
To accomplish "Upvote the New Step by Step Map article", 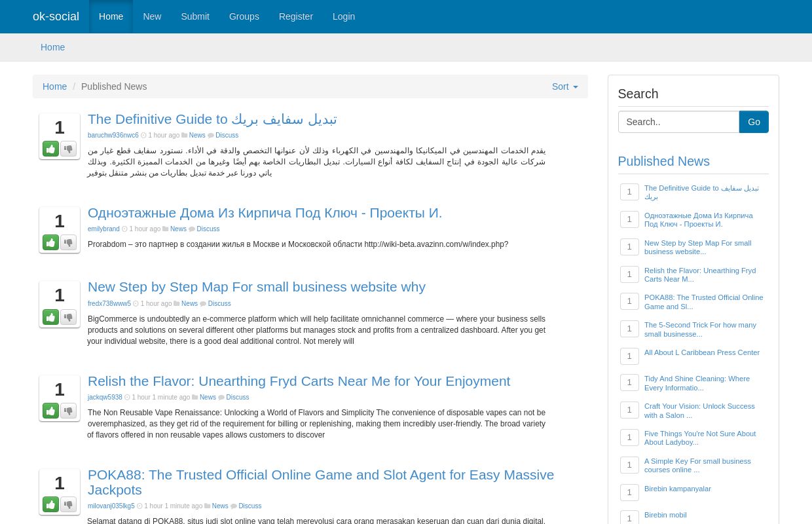I will (x=50, y=317).
